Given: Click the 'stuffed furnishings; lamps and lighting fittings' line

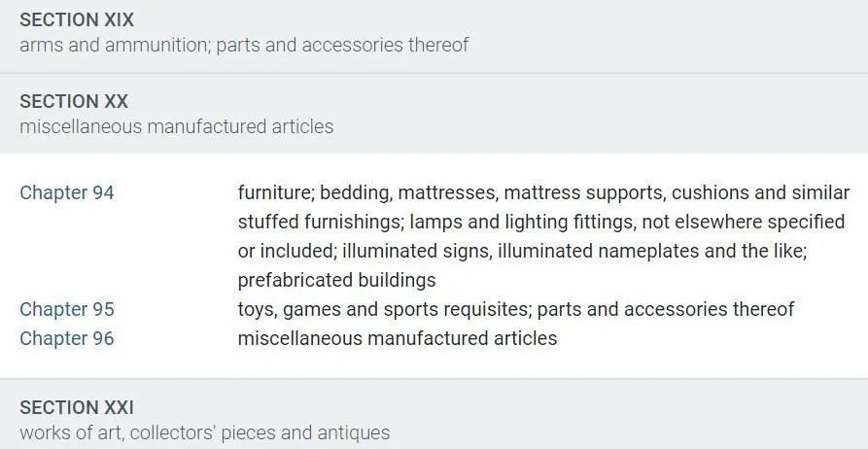Looking at the screenshot, I should click(x=541, y=222).
